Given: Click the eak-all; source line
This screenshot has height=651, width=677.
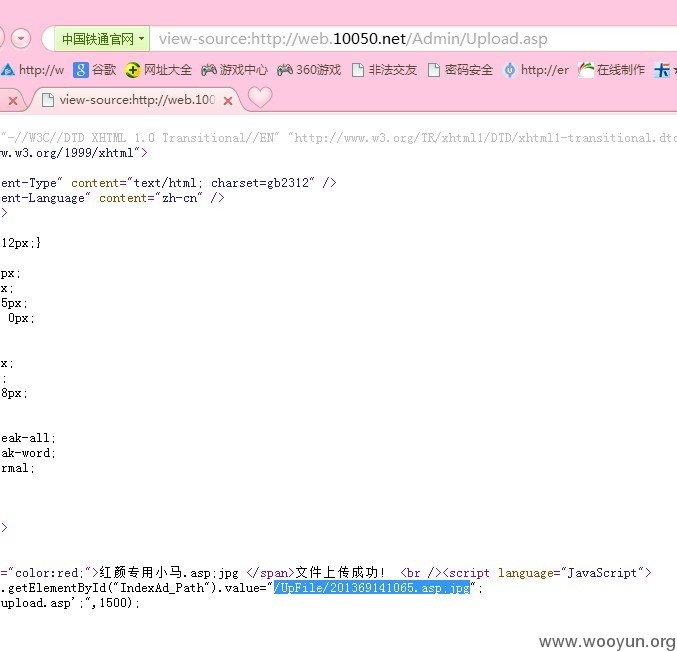Looking at the screenshot, I should tap(28, 438).
